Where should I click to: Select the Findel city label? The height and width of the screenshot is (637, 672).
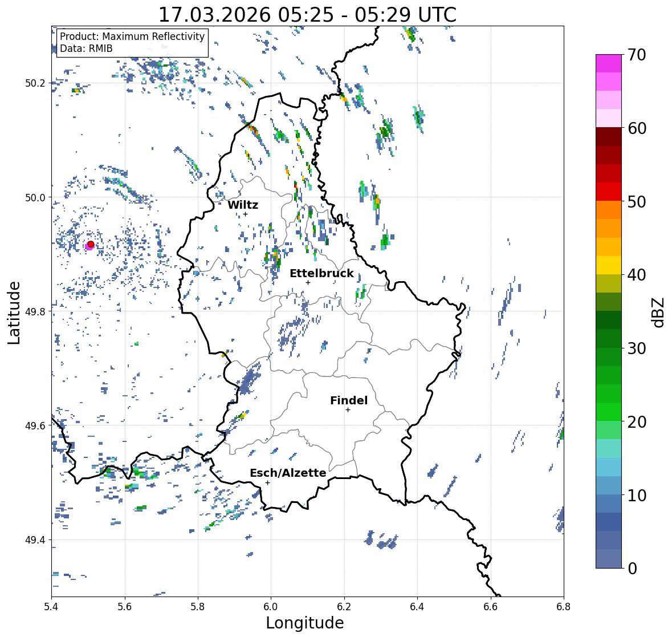click(x=349, y=400)
